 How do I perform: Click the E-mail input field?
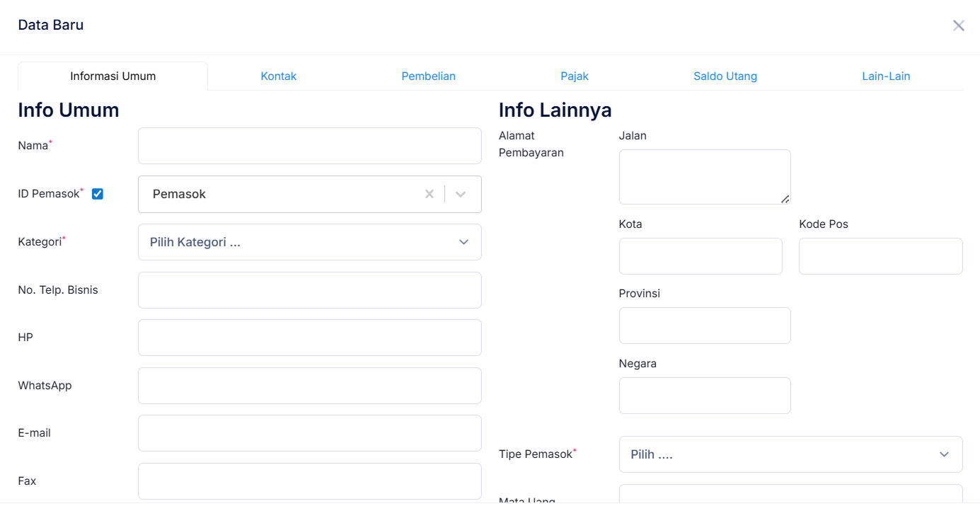[x=309, y=433]
